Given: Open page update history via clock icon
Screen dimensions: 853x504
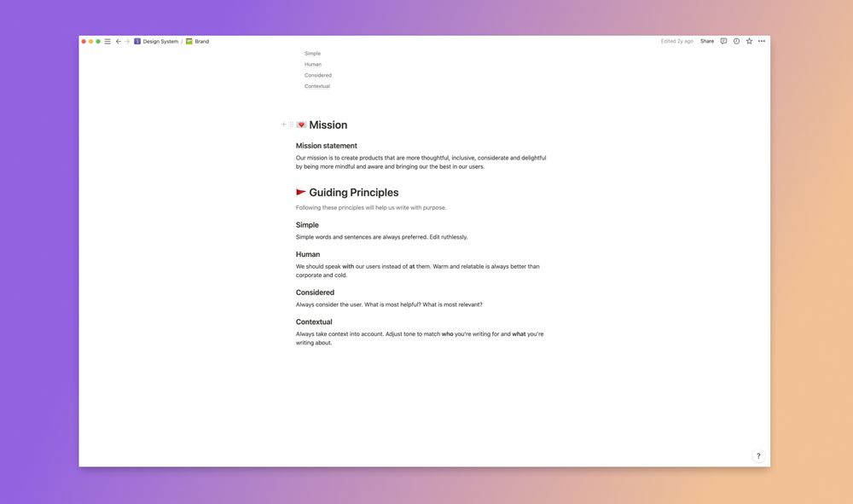Looking at the screenshot, I should [735, 39].
